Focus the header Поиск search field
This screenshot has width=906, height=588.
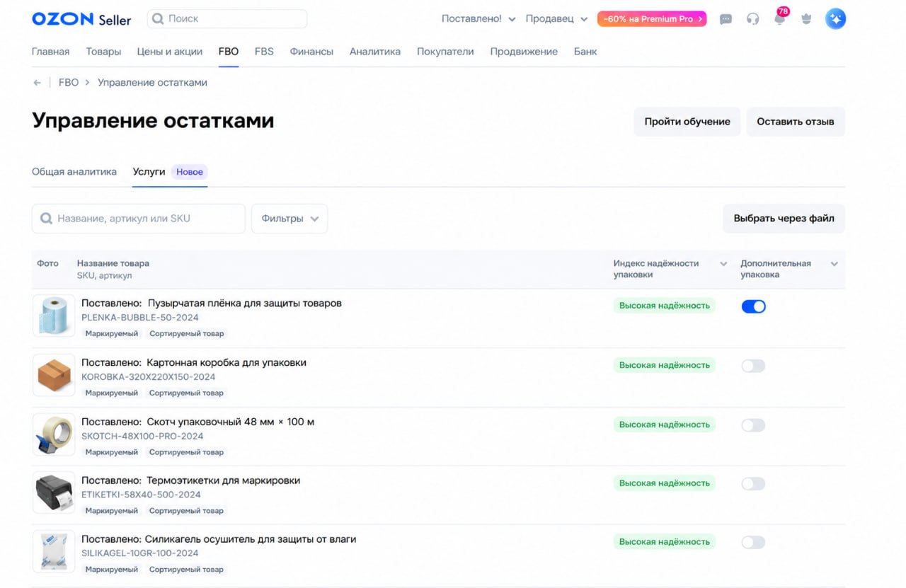click(227, 19)
